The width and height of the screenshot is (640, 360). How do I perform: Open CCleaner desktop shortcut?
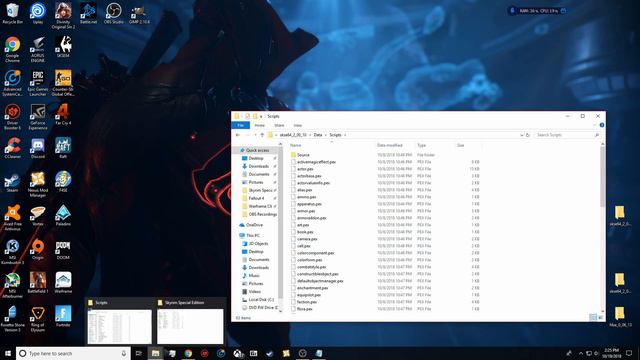click(x=13, y=148)
